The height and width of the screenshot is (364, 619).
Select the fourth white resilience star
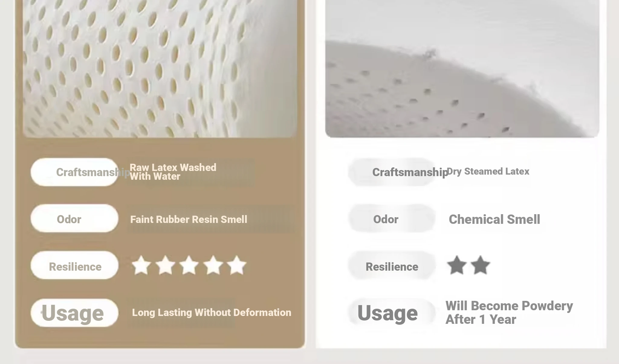tap(213, 265)
